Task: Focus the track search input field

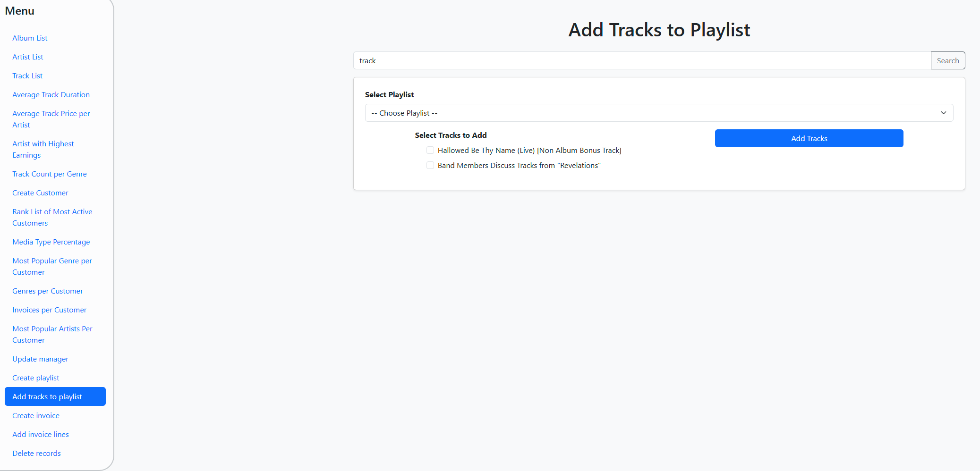Action: [x=641, y=60]
